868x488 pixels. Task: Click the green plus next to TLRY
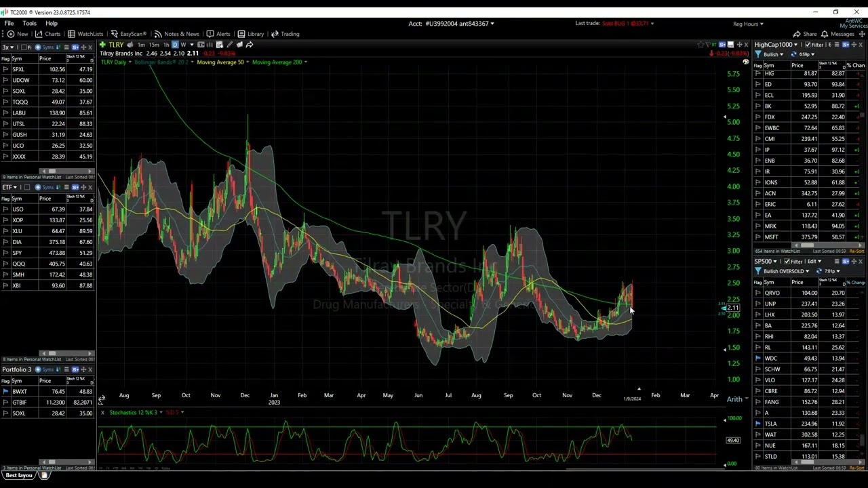[x=102, y=45]
